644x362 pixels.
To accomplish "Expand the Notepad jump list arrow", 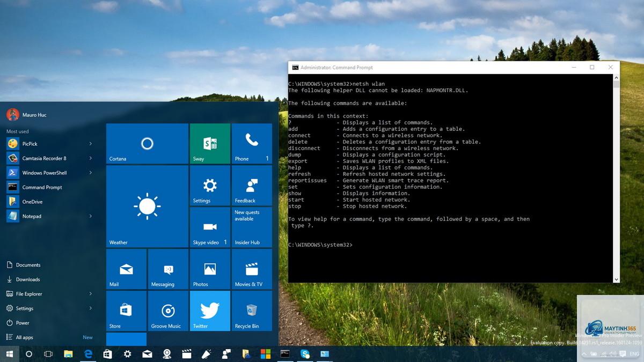I will [90, 216].
